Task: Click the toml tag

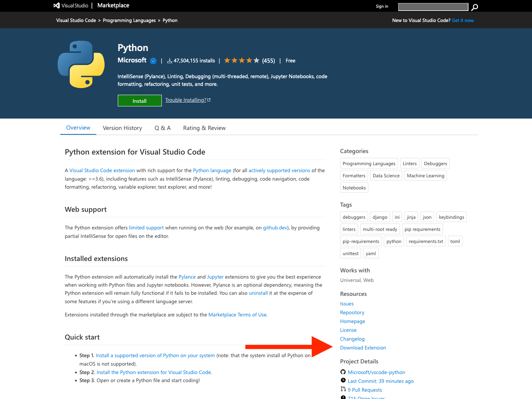Action: [x=455, y=241]
